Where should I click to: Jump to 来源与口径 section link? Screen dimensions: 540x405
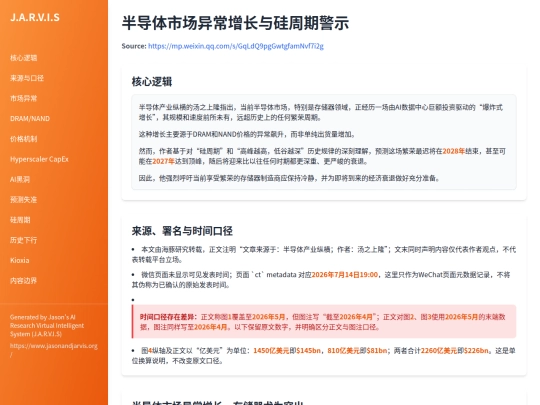click(x=27, y=78)
